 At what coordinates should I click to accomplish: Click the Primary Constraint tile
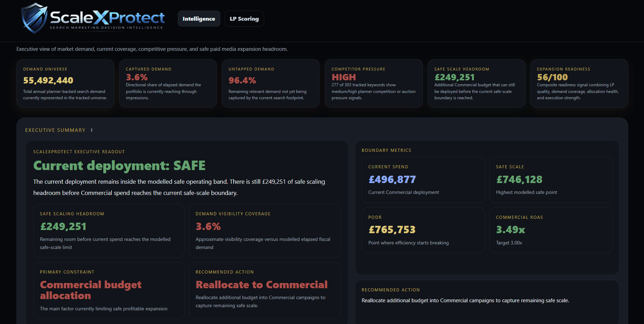(109, 290)
